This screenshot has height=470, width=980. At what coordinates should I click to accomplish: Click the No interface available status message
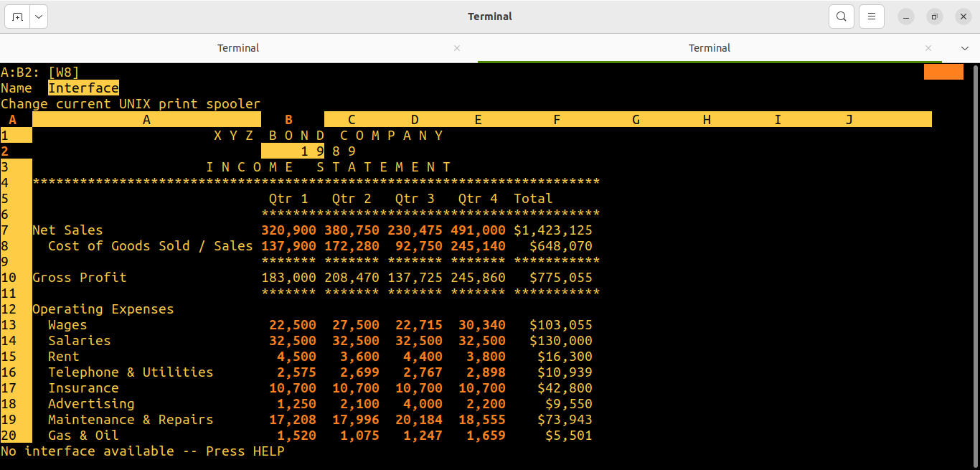[x=143, y=451]
